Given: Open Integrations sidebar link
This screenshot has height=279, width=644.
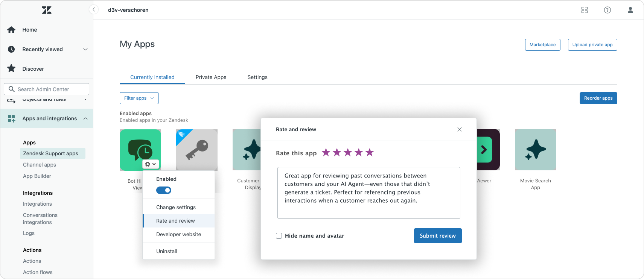Looking at the screenshot, I should point(37,204).
